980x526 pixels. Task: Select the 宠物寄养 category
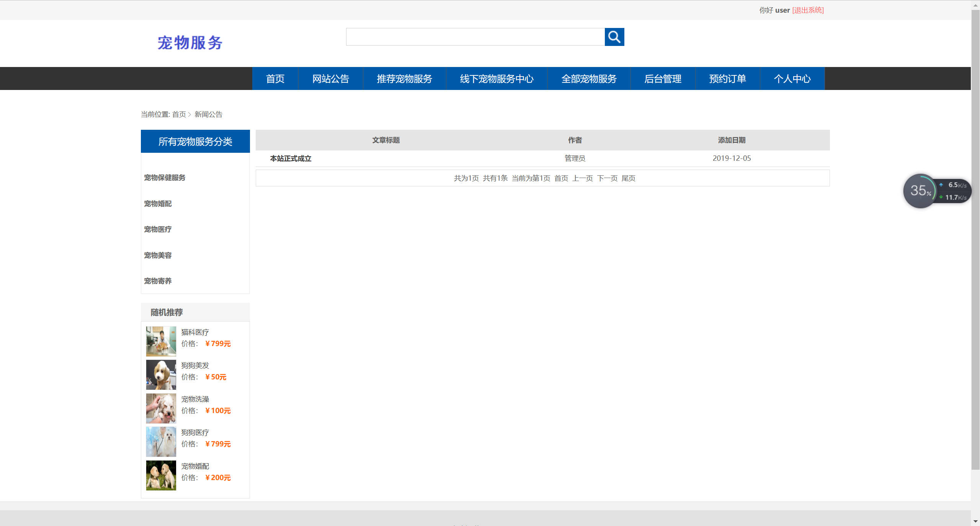point(157,281)
